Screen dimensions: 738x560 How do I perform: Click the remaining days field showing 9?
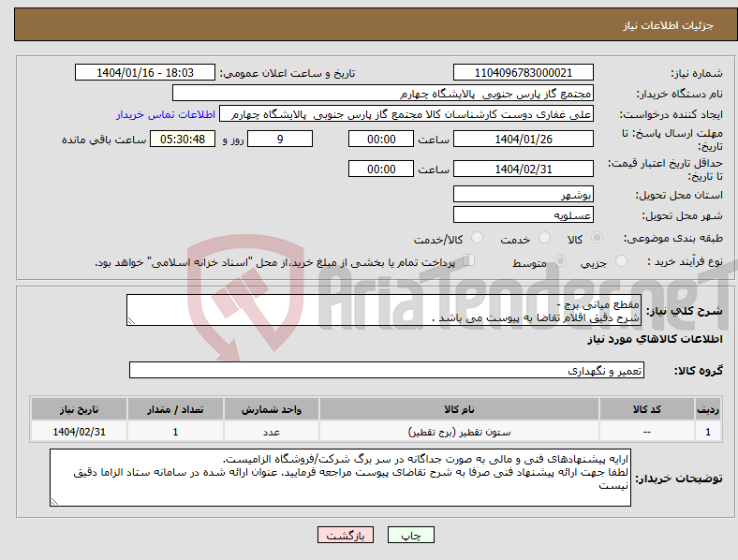point(280,140)
